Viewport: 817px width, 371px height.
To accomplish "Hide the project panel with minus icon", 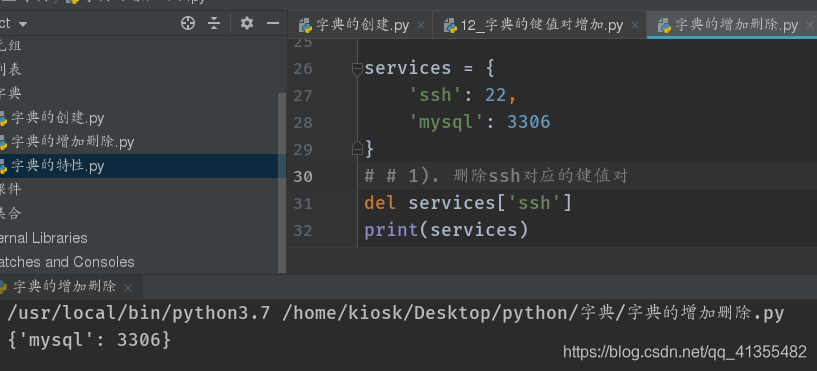I will 273,23.
